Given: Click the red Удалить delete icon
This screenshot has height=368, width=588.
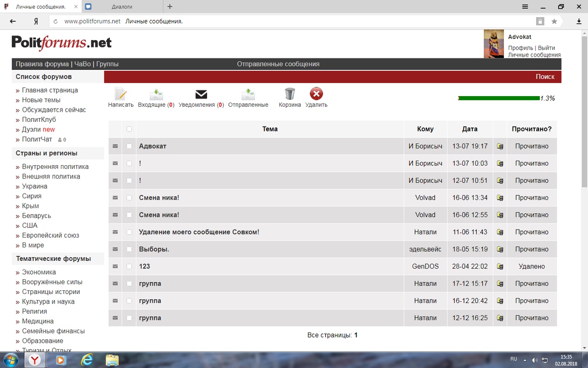Looking at the screenshot, I should [x=316, y=94].
